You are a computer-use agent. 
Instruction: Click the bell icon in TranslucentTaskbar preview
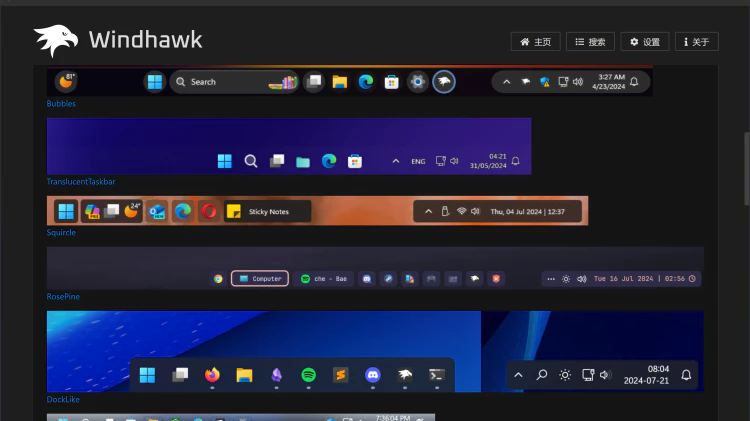516,161
